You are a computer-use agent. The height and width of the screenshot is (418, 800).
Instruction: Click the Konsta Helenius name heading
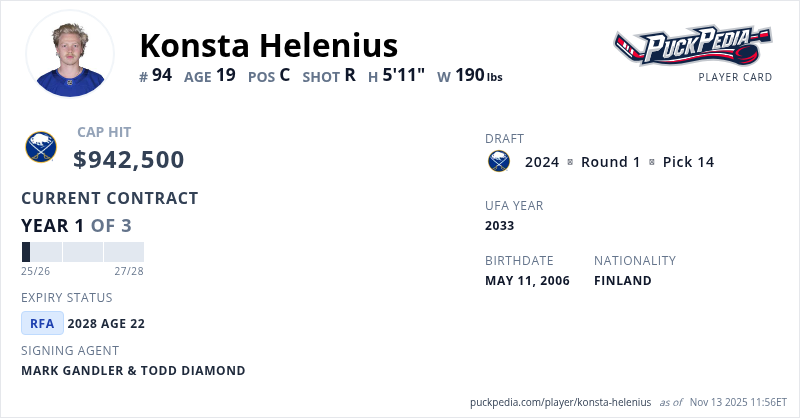pyautogui.click(x=268, y=45)
